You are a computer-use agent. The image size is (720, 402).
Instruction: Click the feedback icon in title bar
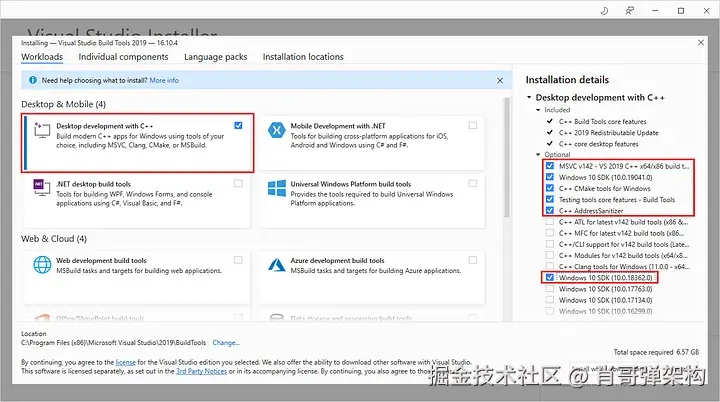click(630, 11)
